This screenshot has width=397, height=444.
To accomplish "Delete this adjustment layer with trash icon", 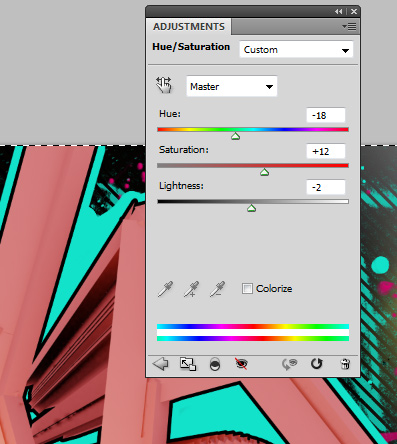I will click(x=345, y=364).
